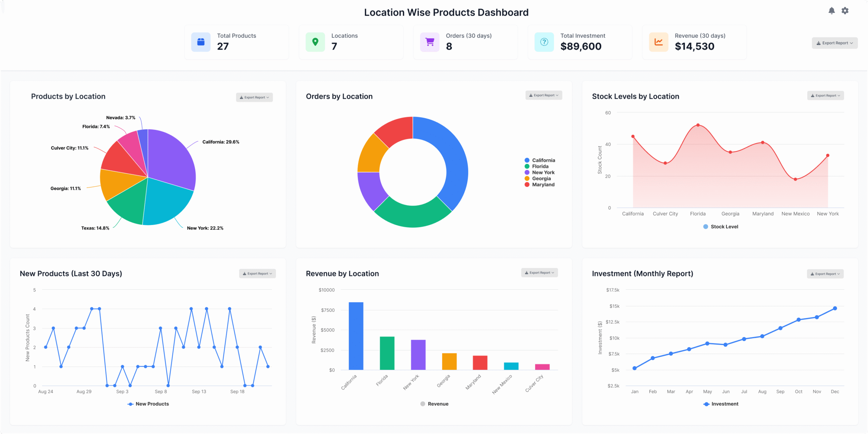Select Maryland in the donut chart legend
This screenshot has width=868, height=434.
click(542, 185)
